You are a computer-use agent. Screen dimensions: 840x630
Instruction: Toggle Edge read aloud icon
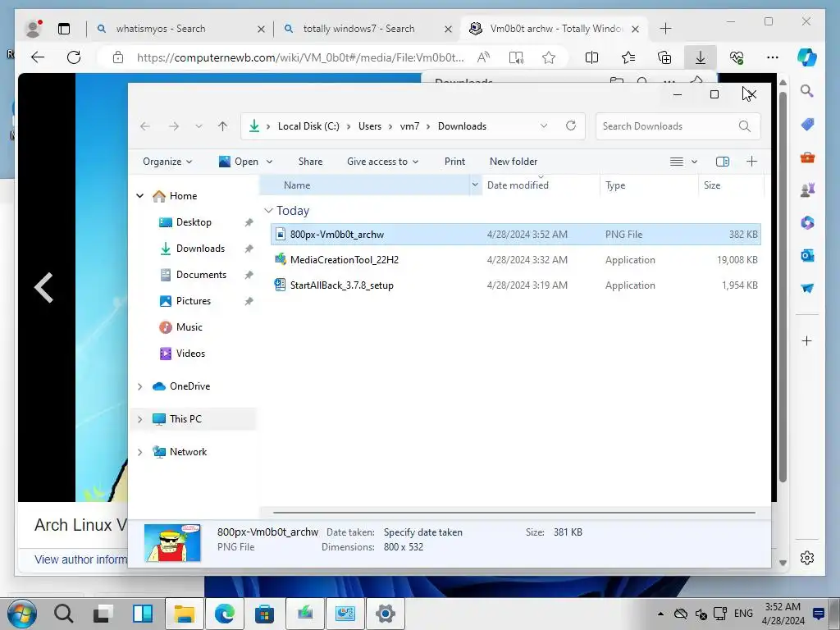[483, 57]
